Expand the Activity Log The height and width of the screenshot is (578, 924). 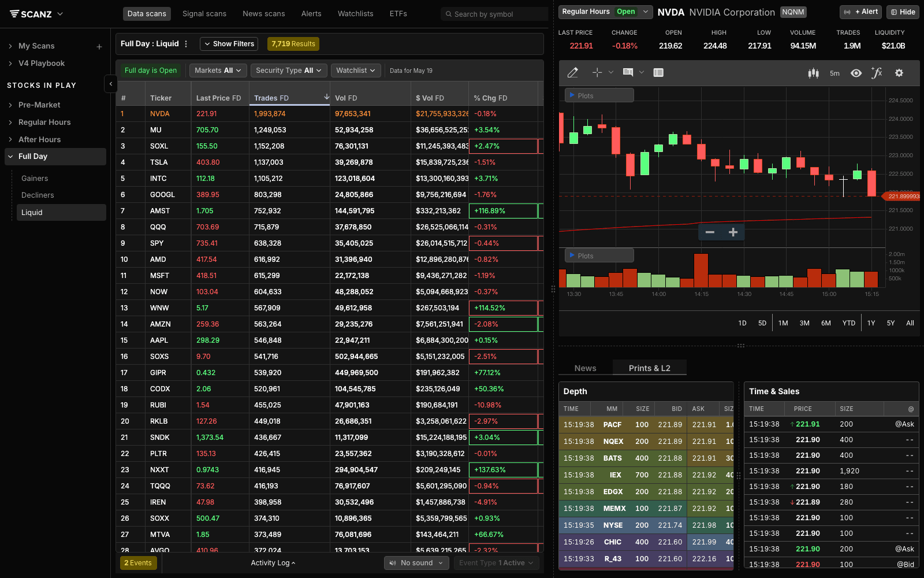tap(273, 563)
